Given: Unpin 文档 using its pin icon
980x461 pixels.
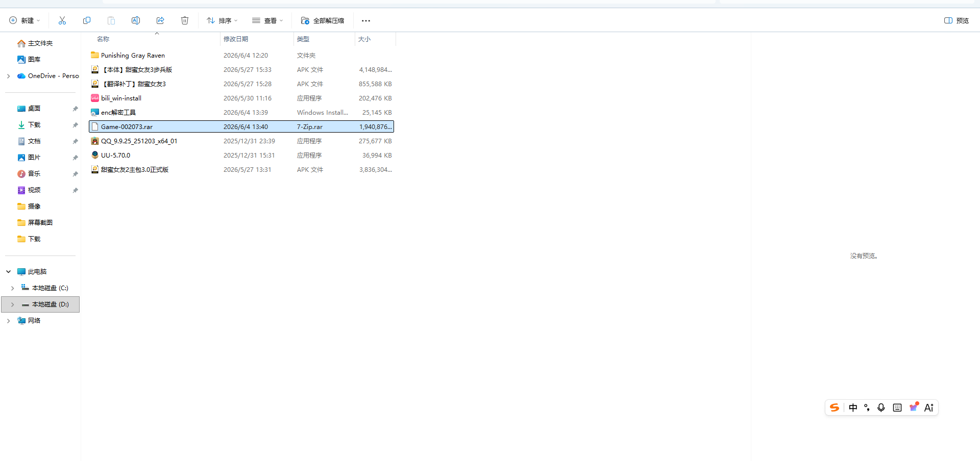Looking at the screenshot, I should pos(75,141).
